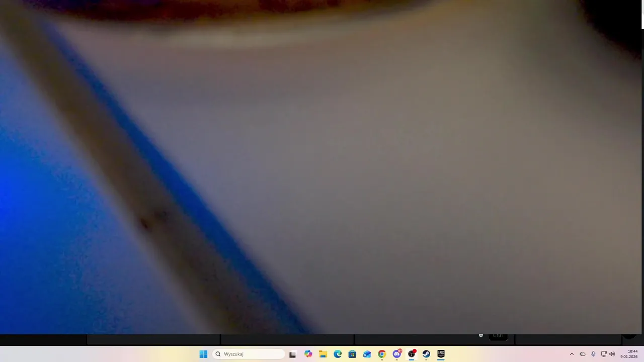Open Task View on the taskbar
This screenshot has height=362, width=644.
(x=293, y=354)
